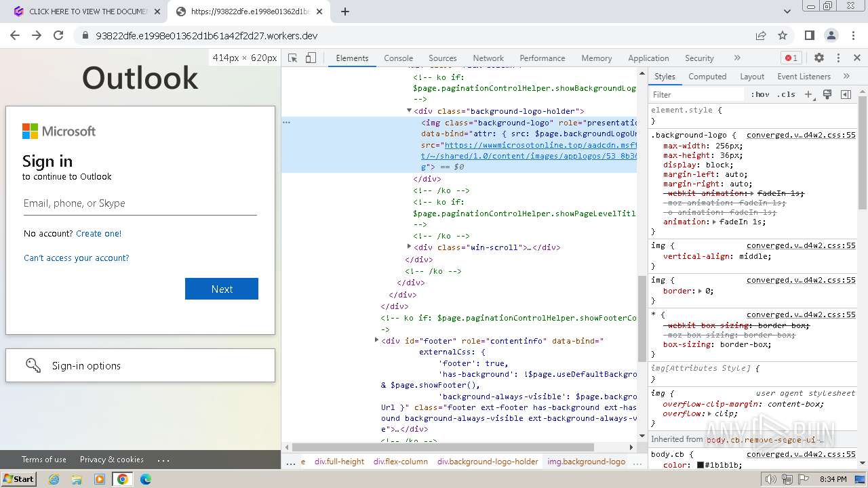Reload the page
This screenshot has height=488, width=868.
point(58,35)
